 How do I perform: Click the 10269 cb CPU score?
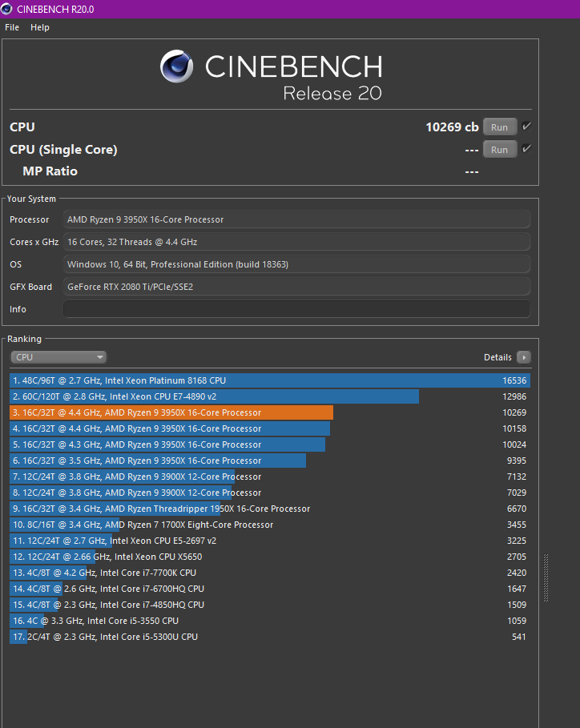(452, 127)
